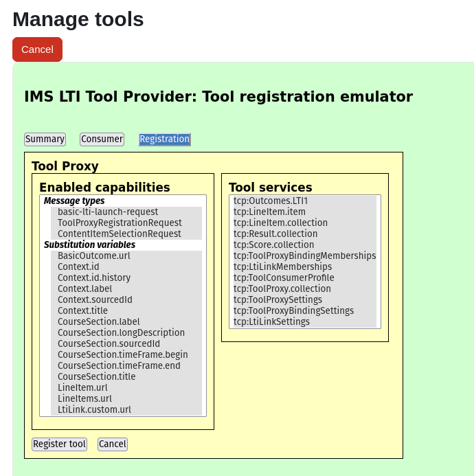
Task: Click the Substitution variables group header
Action: click(x=89, y=245)
